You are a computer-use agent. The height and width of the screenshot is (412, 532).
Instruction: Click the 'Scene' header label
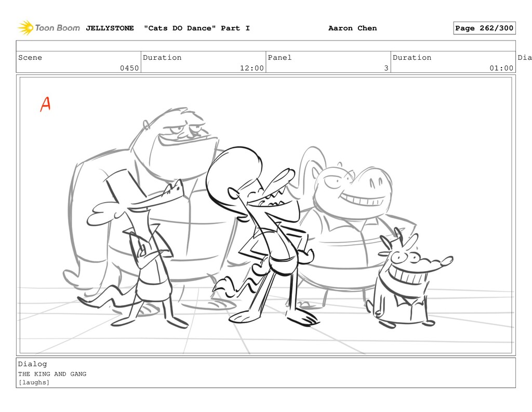click(x=30, y=57)
